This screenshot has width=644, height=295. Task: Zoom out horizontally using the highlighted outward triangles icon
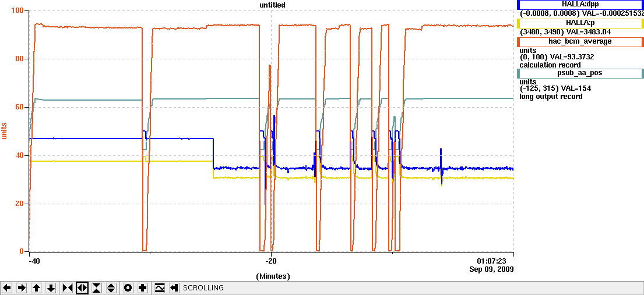click(x=82, y=288)
